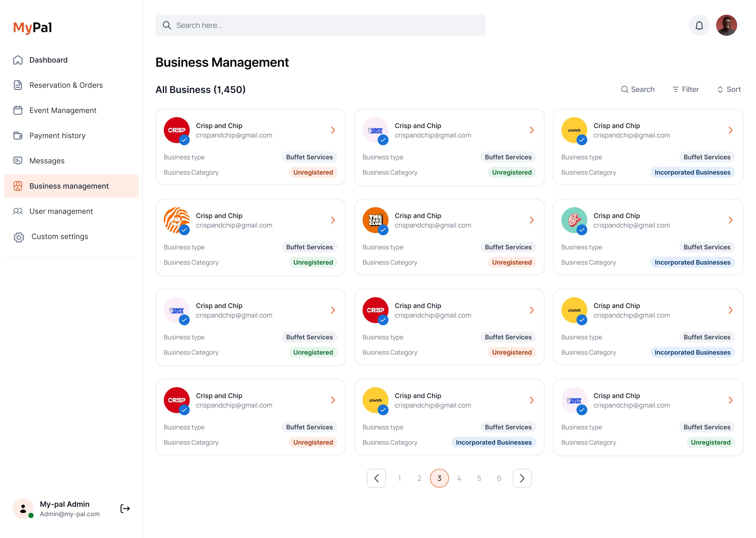Click the search input field at the top

click(x=320, y=25)
